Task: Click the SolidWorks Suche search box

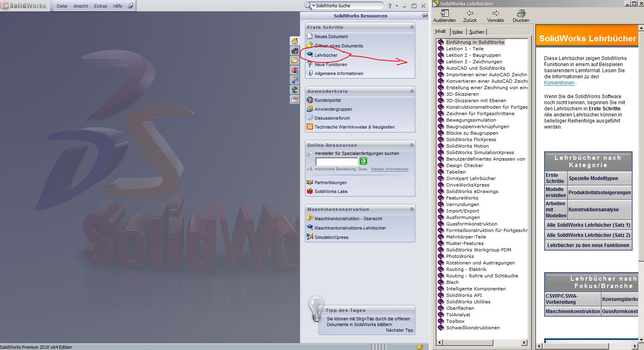Action: tap(349, 6)
